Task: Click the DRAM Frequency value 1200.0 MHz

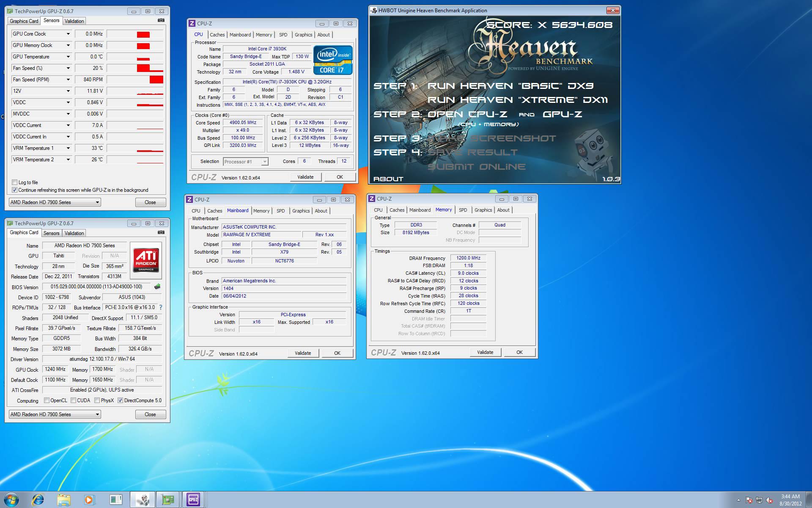Action: coord(468,258)
